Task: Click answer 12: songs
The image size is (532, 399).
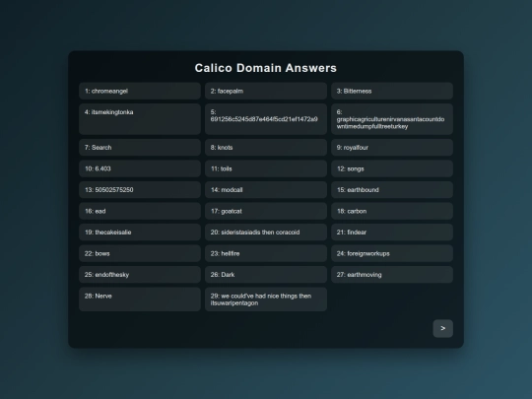Action: 392,168
